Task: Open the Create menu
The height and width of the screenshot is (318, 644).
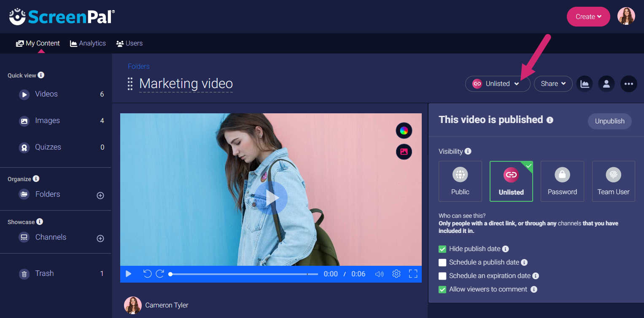Action: pyautogui.click(x=588, y=16)
